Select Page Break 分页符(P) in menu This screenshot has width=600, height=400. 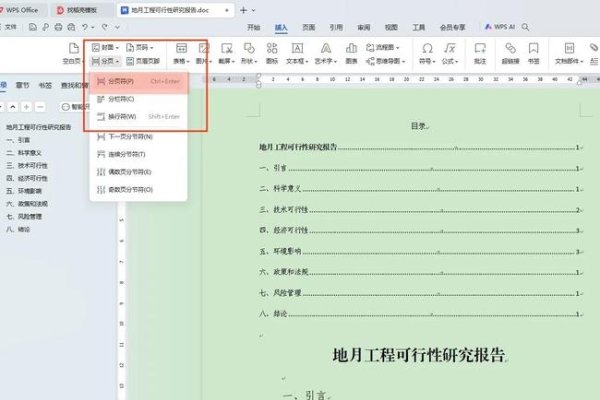click(x=139, y=82)
